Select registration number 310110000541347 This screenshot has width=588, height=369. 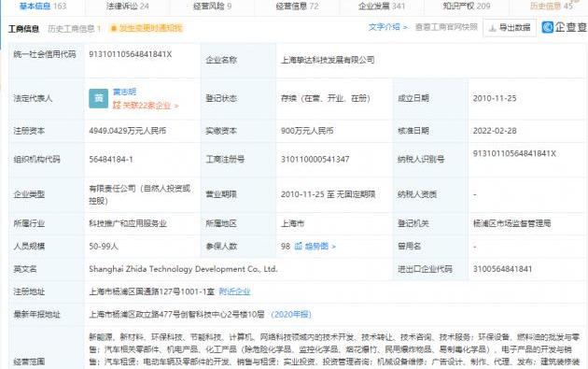click(x=315, y=159)
